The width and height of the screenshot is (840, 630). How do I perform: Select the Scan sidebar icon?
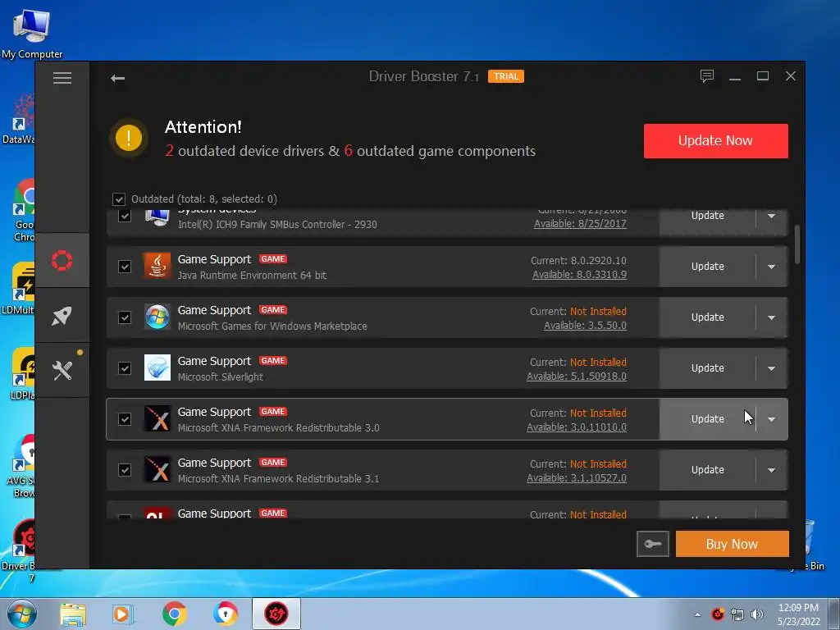(62, 260)
